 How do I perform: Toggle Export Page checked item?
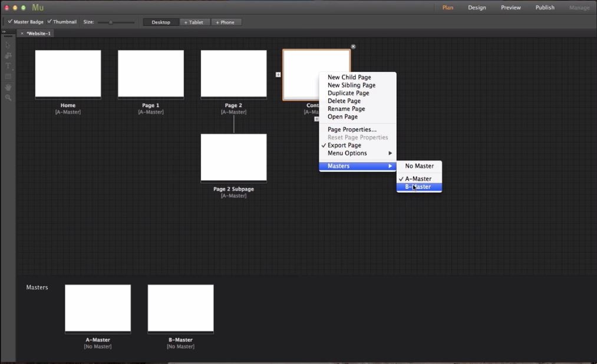click(x=344, y=145)
